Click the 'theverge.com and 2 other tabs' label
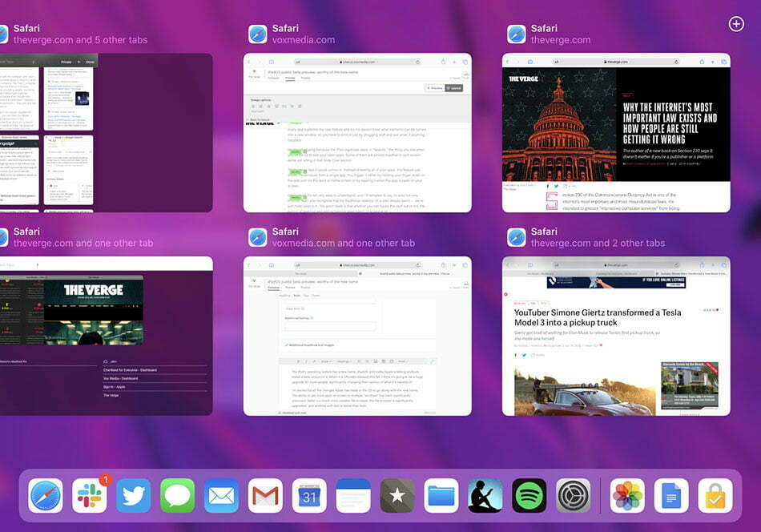This screenshot has width=761, height=532. (598, 244)
